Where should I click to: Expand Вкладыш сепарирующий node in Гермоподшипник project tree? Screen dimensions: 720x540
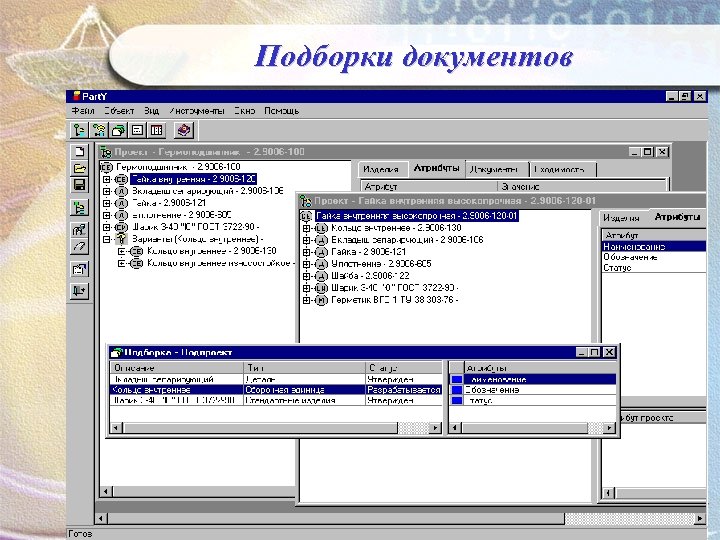pos(107,191)
